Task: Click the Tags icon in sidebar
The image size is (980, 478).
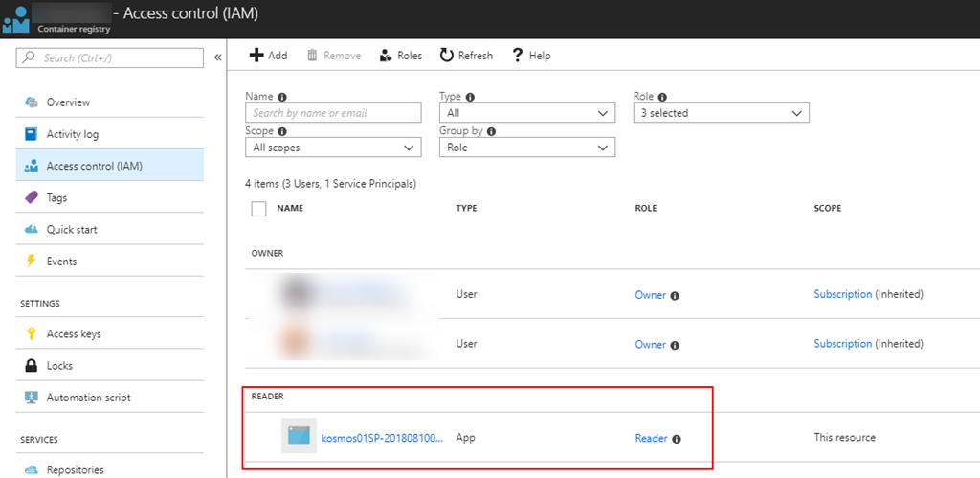Action: click(x=31, y=197)
